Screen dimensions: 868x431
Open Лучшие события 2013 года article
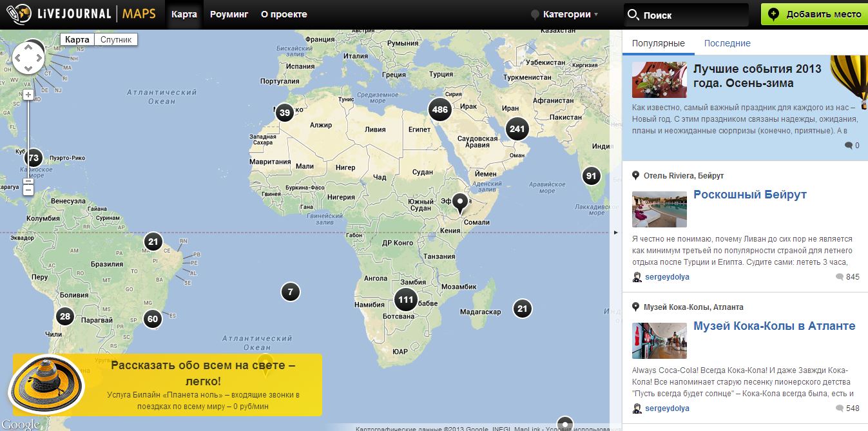pyautogui.click(x=758, y=76)
